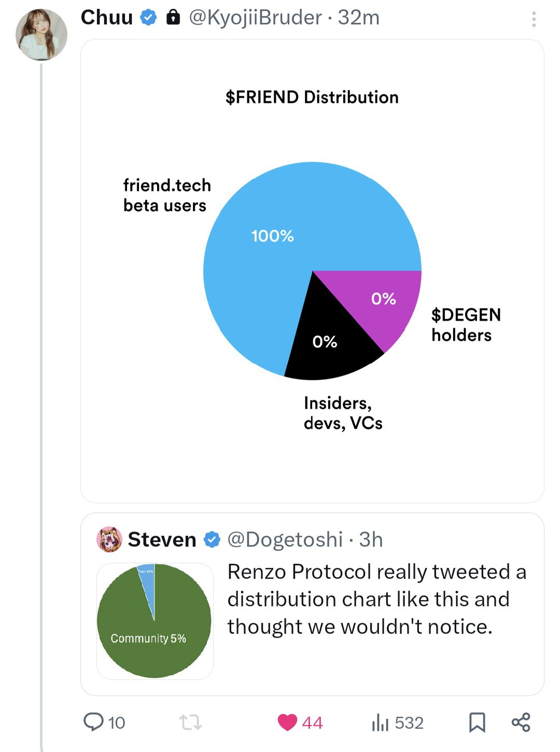Open the quoted Renzo Protocol tweet text
Screen dimensions: 560x752
coord(377,599)
